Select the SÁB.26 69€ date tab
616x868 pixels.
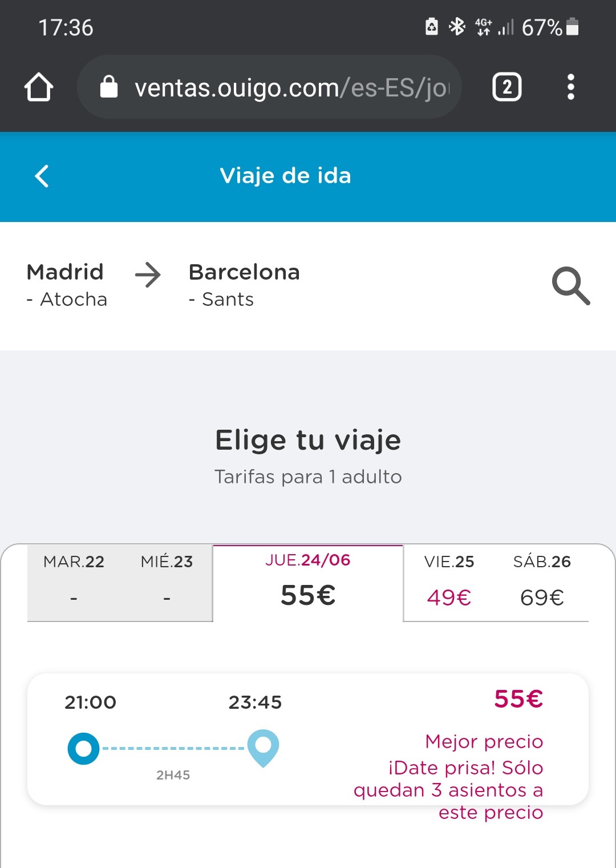(542, 582)
